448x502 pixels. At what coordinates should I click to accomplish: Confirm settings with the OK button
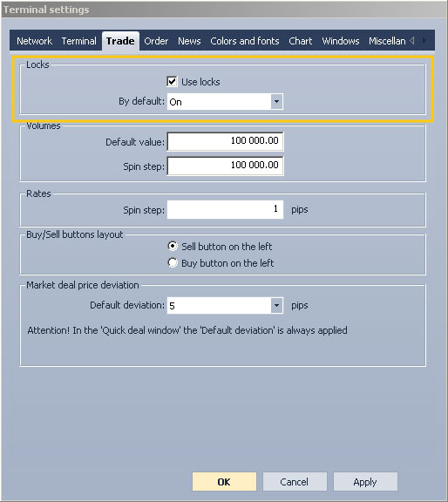tap(224, 481)
